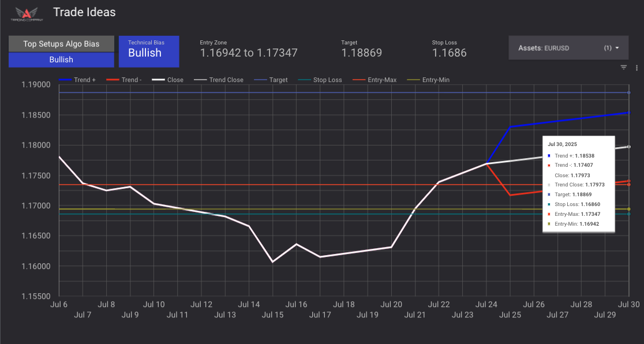Click the Entry-Min endpoint marker dot
Viewport: 644px width, 344px height.
click(628, 209)
